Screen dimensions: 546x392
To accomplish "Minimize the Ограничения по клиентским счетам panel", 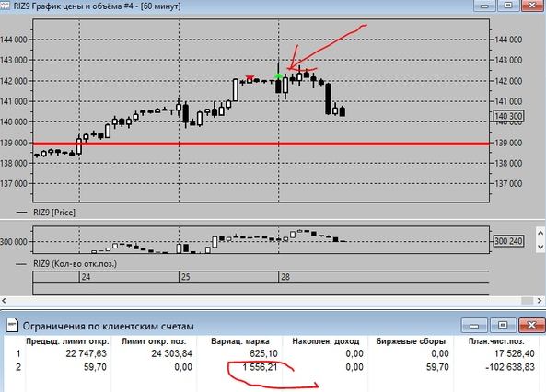I will click(474, 326).
